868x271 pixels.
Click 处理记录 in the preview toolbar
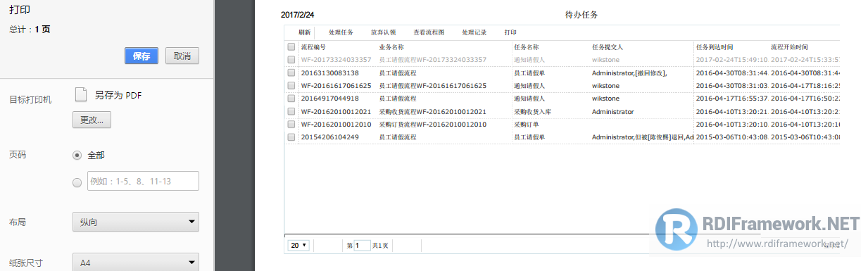474,32
